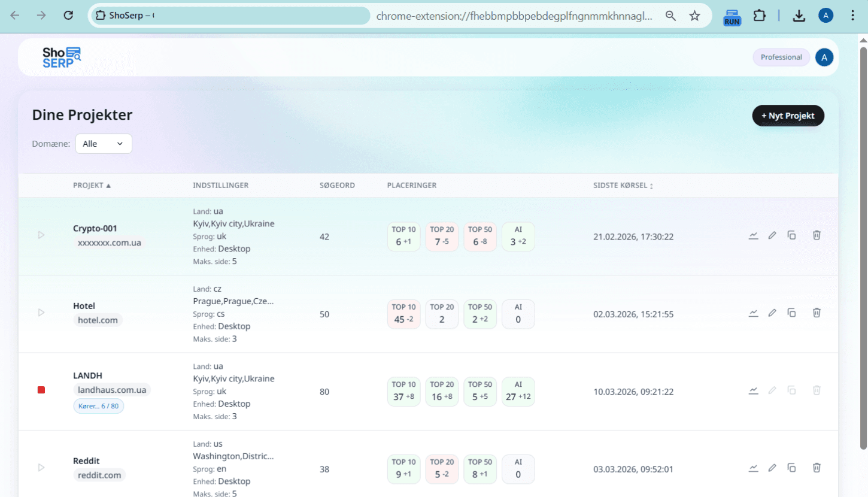Open chart for Crypto-001 project

(x=754, y=236)
